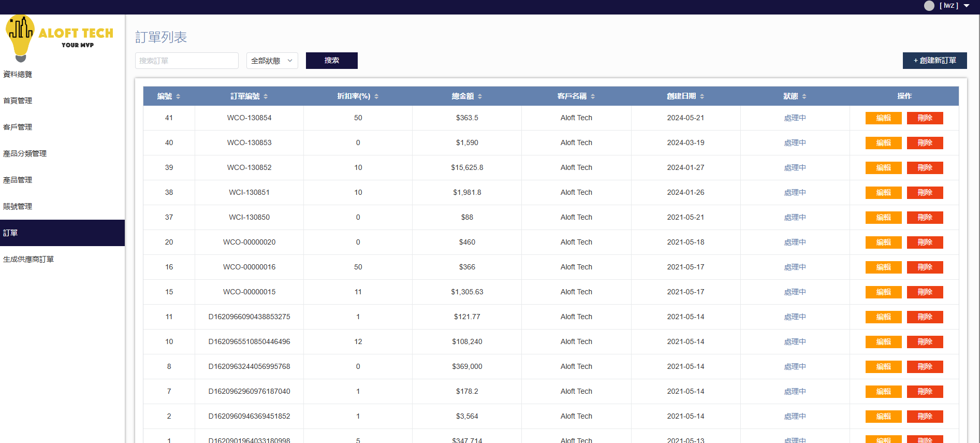This screenshot has width=980, height=443.
Task: Sort by 客戶名稱 column arrows
Action: [x=593, y=96]
